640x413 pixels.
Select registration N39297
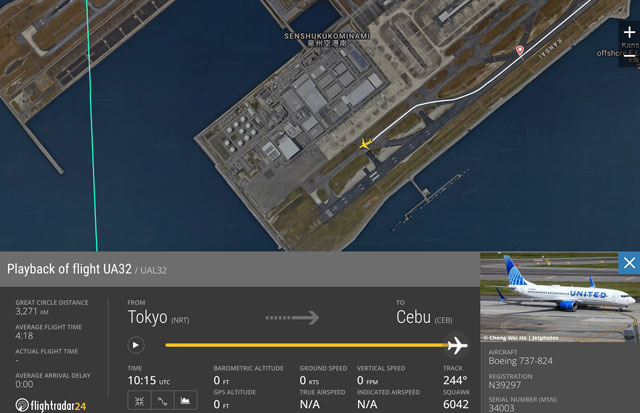pos(504,385)
